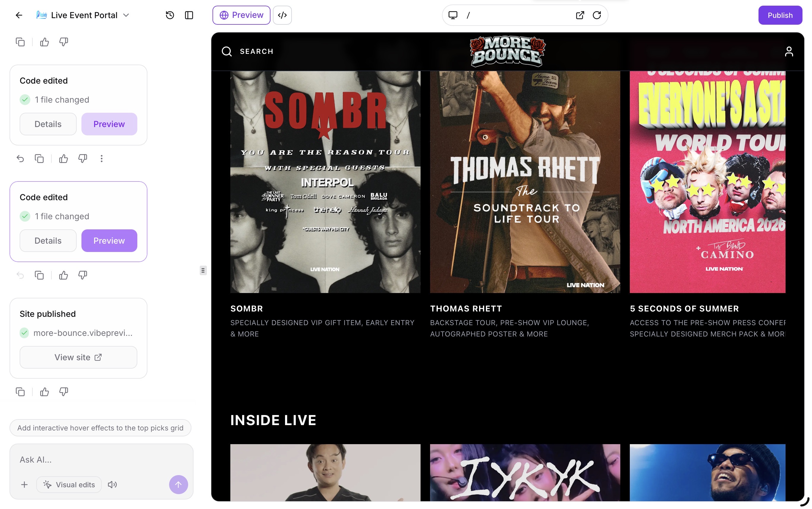Like the Site published message
Viewport: 812px width, 509px height.
44,392
